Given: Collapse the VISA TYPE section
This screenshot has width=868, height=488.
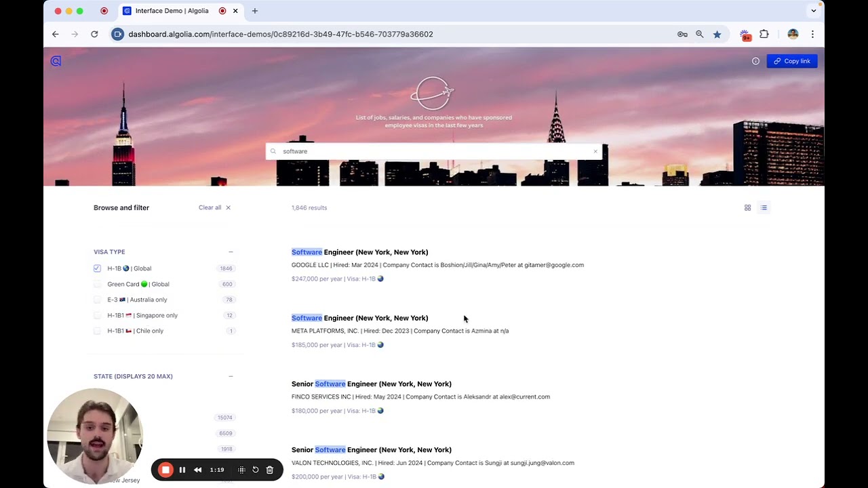Looking at the screenshot, I should 231,251.
